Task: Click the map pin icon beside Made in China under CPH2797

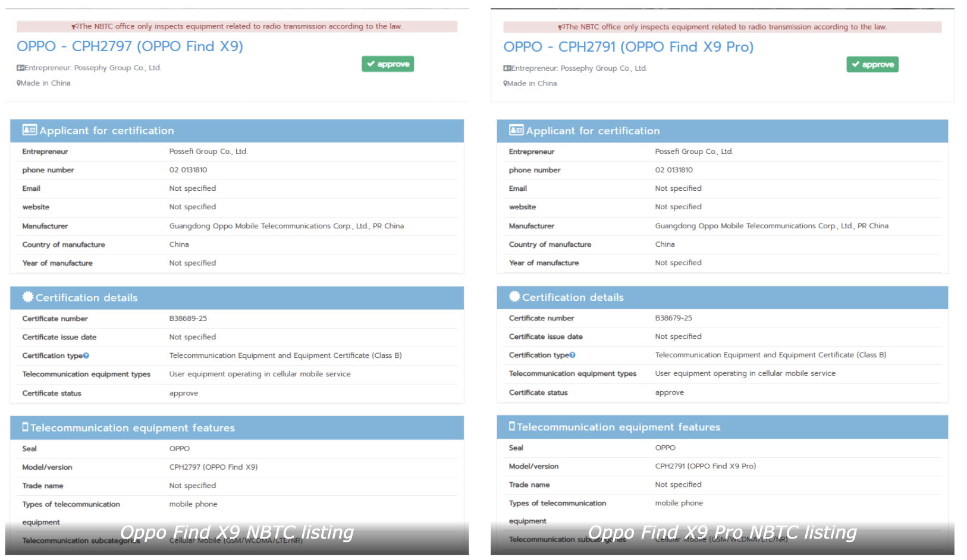Action: click(x=18, y=83)
